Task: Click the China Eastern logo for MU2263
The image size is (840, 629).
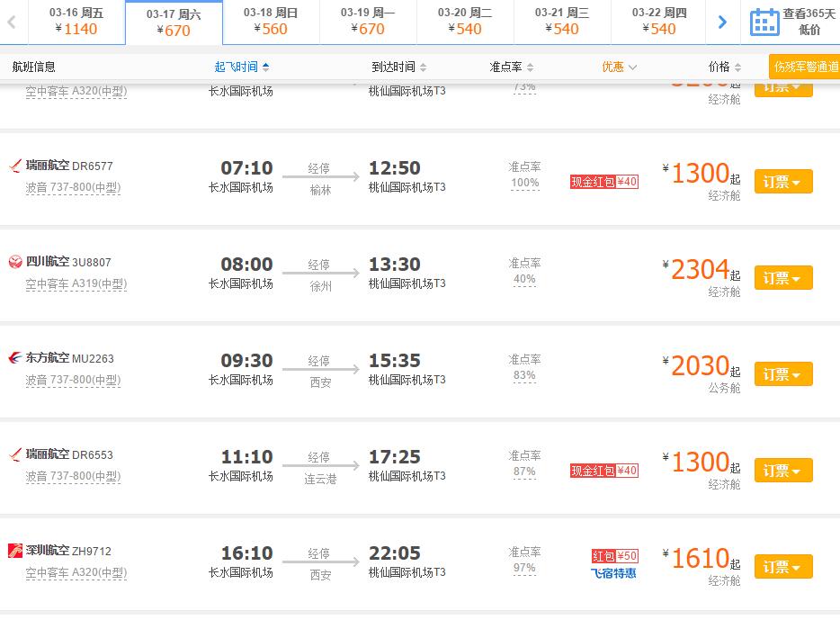Action: pos(15,357)
